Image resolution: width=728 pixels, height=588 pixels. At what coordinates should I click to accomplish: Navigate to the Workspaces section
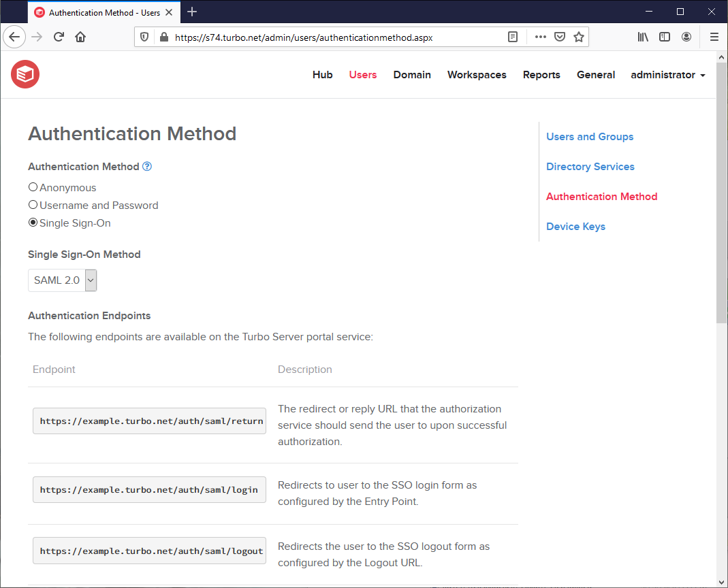point(477,75)
